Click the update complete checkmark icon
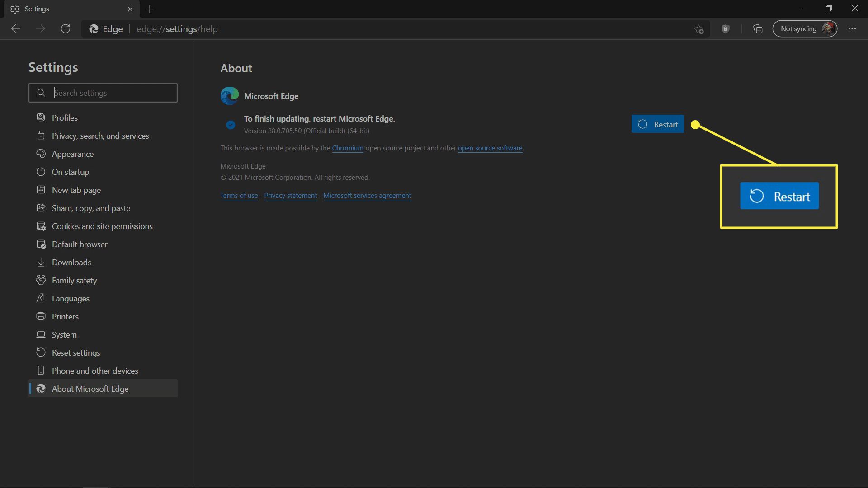The image size is (868, 488). (231, 125)
